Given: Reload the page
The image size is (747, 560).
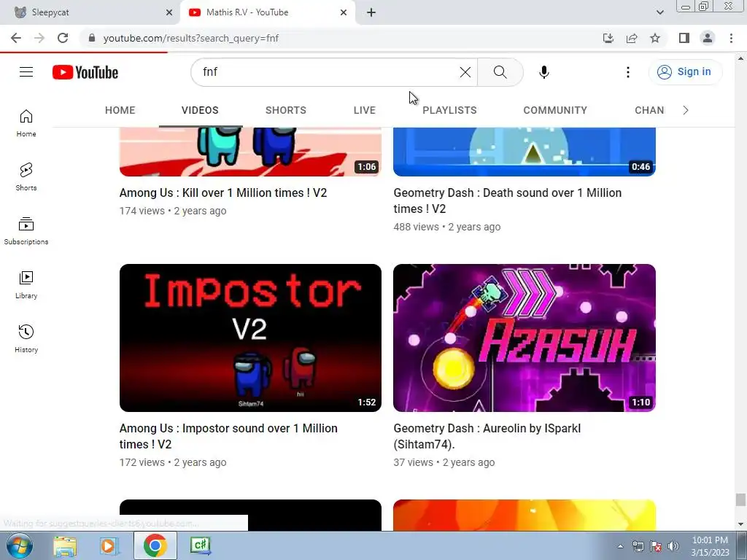Looking at the screenshot, I should (63, 38).
